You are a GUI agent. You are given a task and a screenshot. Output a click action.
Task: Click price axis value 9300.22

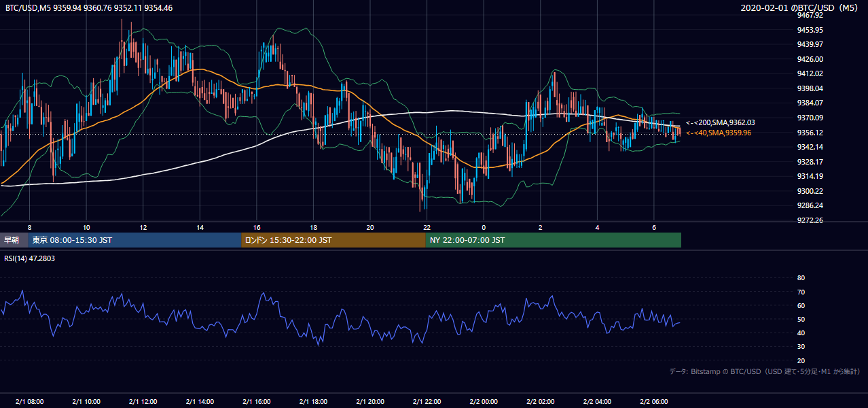pos(810,191)
